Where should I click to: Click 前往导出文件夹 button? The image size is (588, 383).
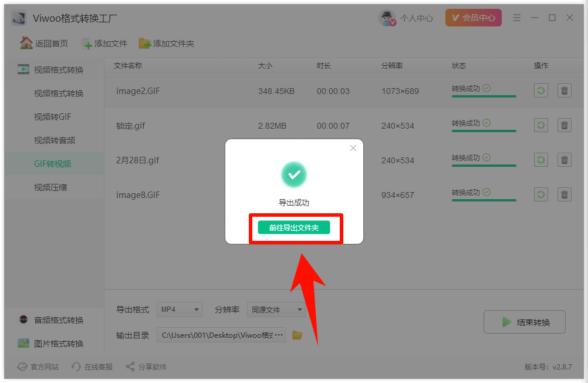click(294, 227)
